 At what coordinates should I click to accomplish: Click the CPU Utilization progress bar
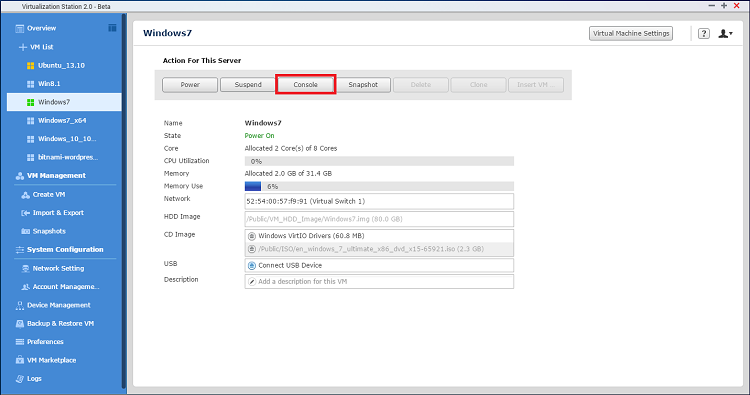(x=379, y=161)
